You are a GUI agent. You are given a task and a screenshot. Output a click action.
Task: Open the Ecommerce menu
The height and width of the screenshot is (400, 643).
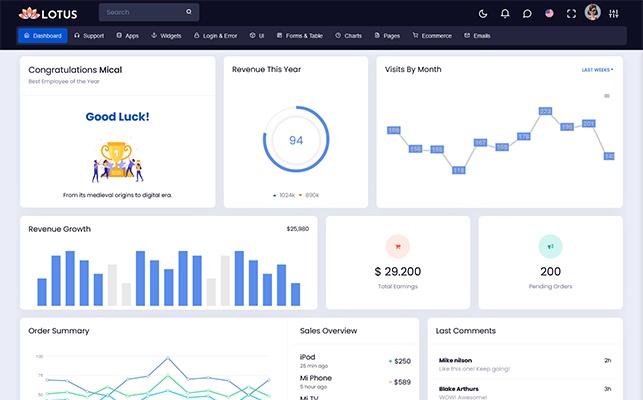432,36
